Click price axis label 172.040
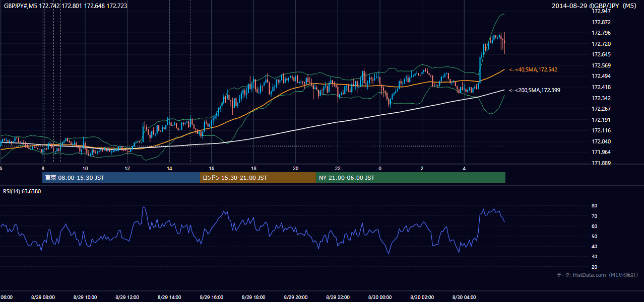Viewport: 644px width, 302px height. pyautogui.click(x=601, y=141)
